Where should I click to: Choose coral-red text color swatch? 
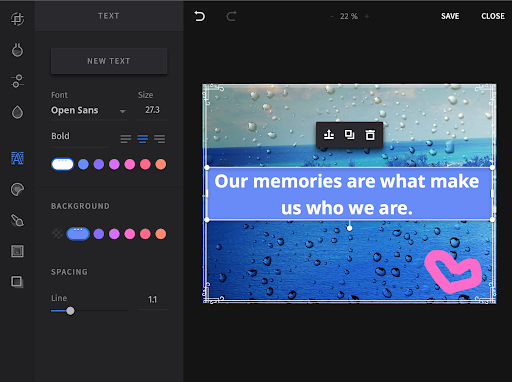(x=145, y=164)
